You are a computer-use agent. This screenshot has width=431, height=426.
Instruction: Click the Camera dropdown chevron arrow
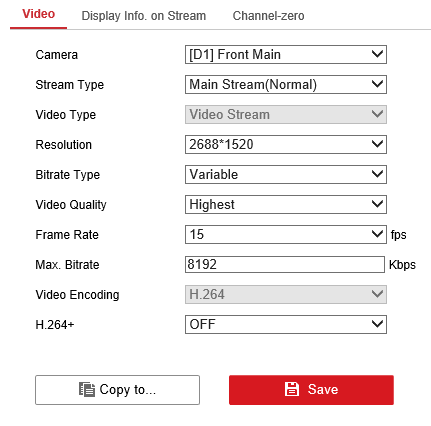(x=377, y=54)
